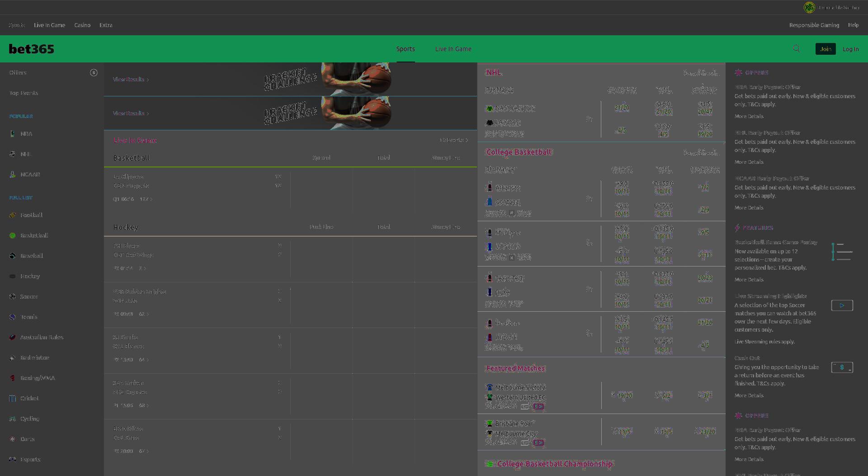Open Game Lines link in College Basketball section

(700, 152)
